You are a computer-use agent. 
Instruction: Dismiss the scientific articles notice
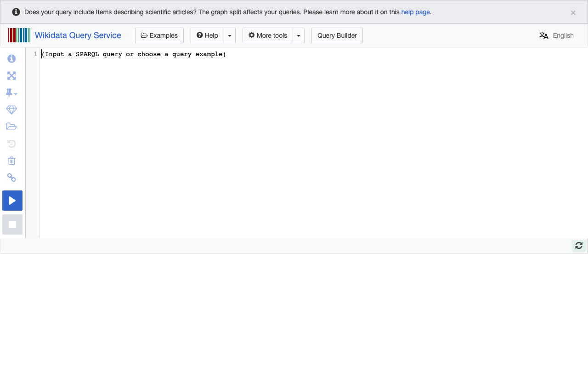[573, 12]
